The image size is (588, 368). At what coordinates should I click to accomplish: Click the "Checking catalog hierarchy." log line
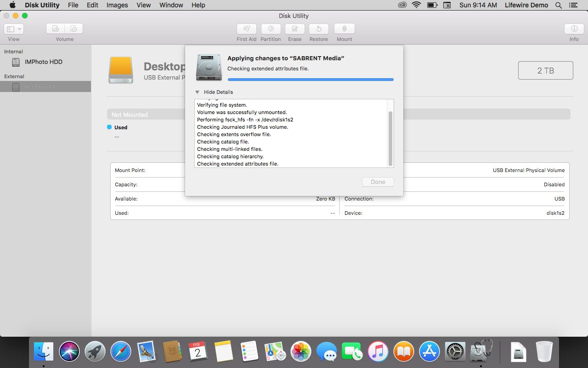coord(230,156)
